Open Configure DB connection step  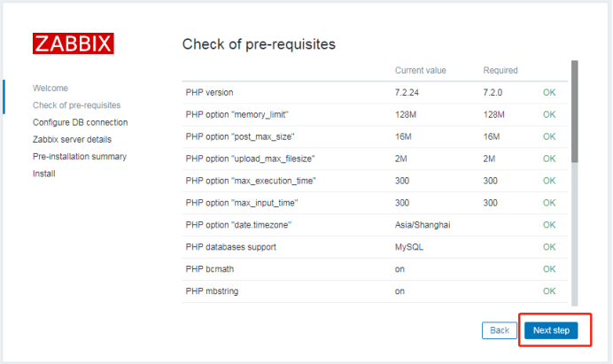pyautogui.click(x=80, y=122)
